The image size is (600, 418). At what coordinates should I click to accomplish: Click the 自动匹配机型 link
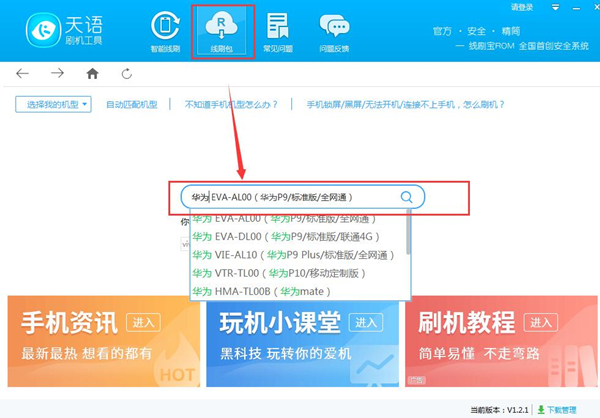click(133, 104)
